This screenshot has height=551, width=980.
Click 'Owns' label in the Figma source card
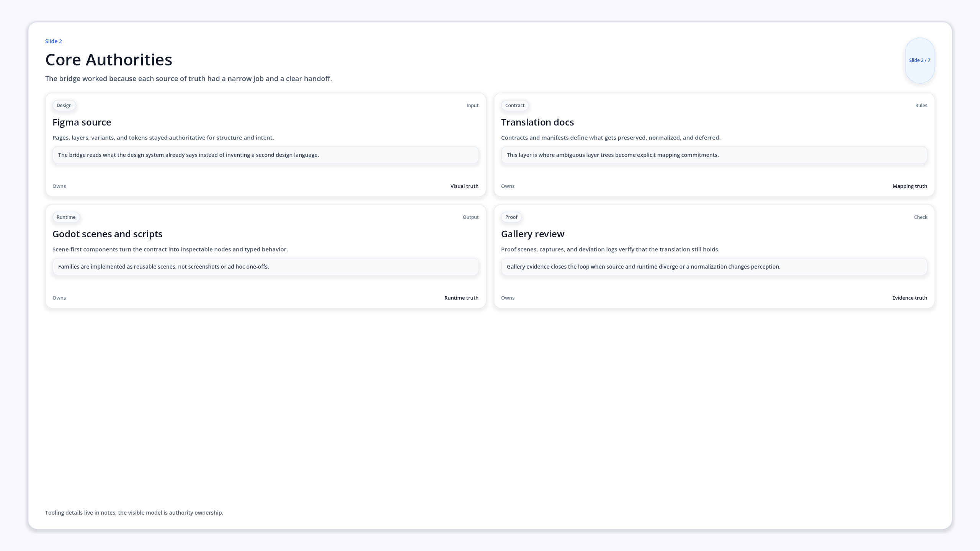click(59, 186)
